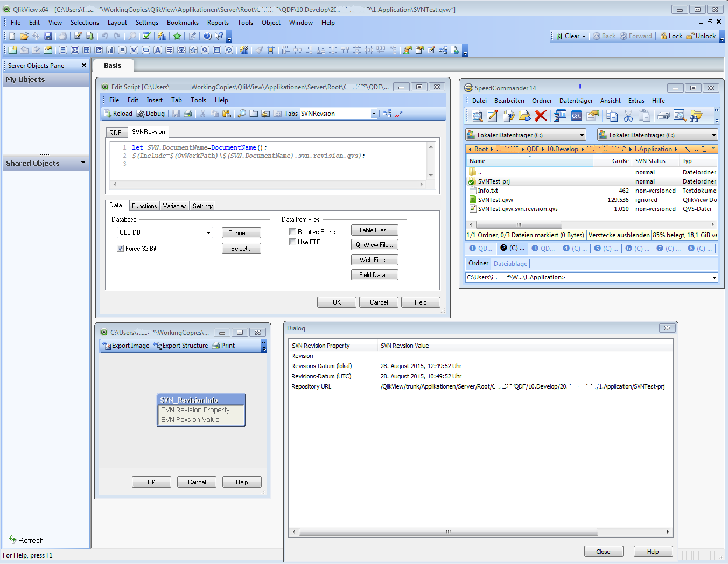728x564 pixels.
Task: Click the New document icon in QlikView toolbar
Action: (x=12, y=36)
